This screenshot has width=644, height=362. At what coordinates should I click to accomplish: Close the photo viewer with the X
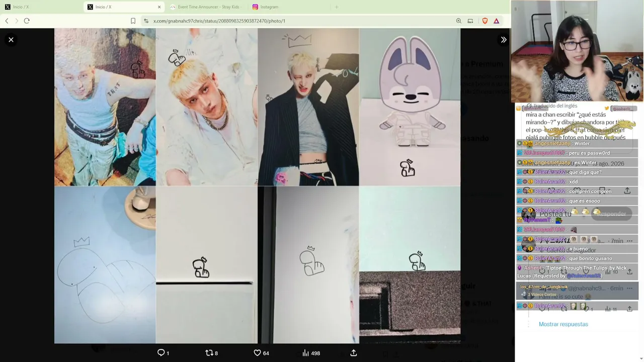tap(11, 40)
